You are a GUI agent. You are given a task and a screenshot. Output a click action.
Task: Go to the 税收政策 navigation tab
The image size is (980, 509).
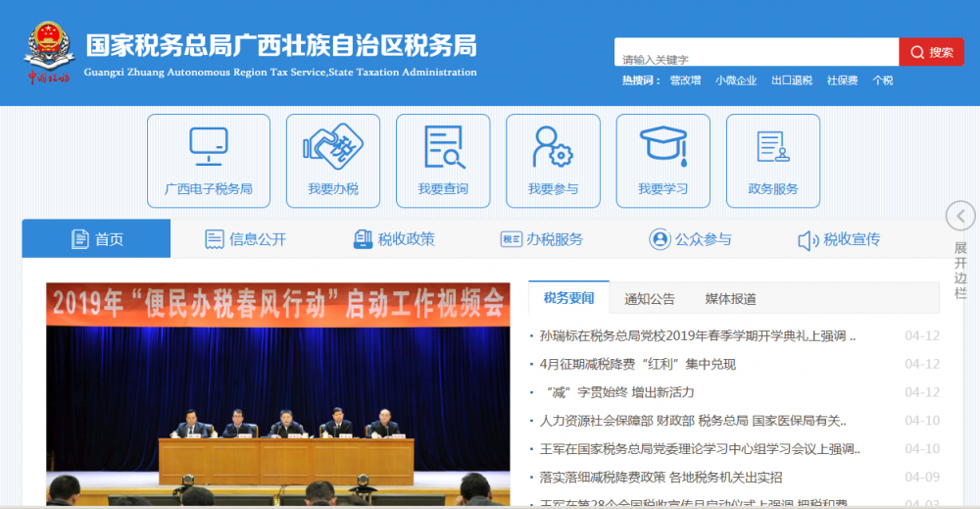394,239
